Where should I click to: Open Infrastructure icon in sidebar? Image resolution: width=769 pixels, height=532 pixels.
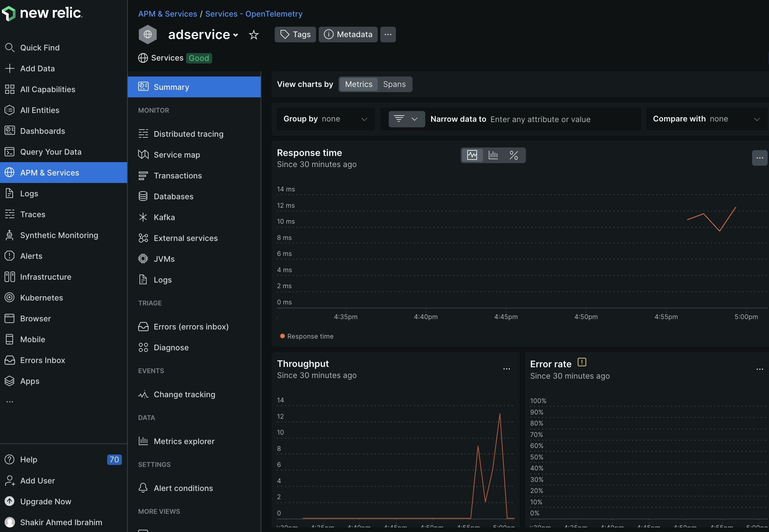click(10, 277)
